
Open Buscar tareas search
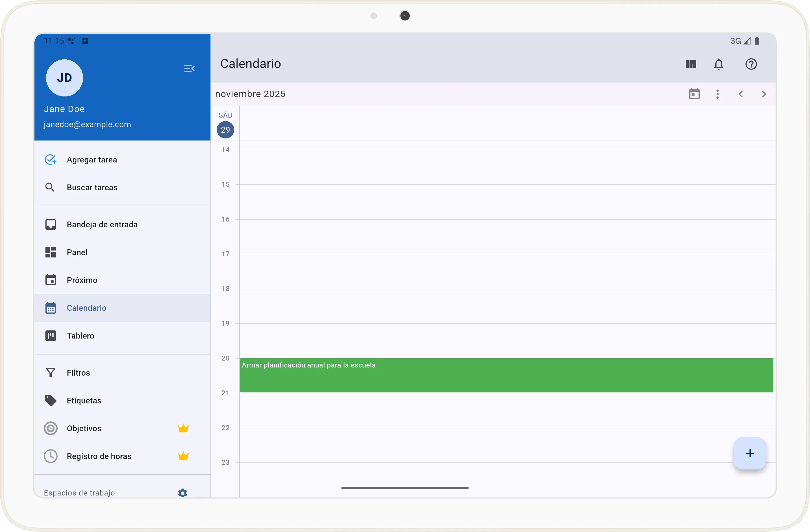coord(92,188)
